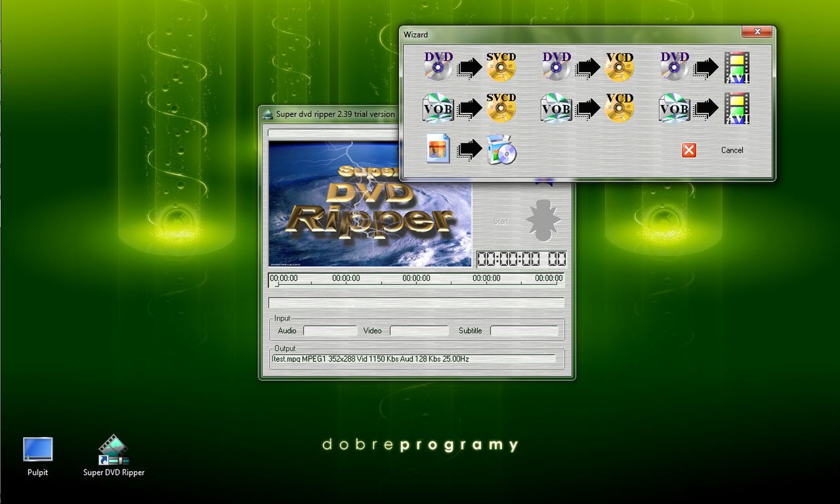Viewport: 840px width, 504px height.
Task: Click the VOB file icon of the VOB-to-VCD option
Action: (x=556, y=108)
